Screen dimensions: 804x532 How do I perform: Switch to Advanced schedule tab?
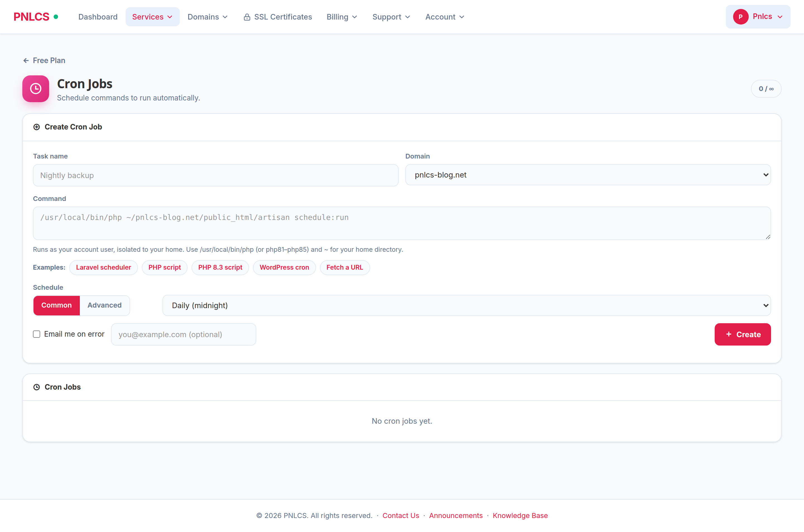(x=104, y=305)
